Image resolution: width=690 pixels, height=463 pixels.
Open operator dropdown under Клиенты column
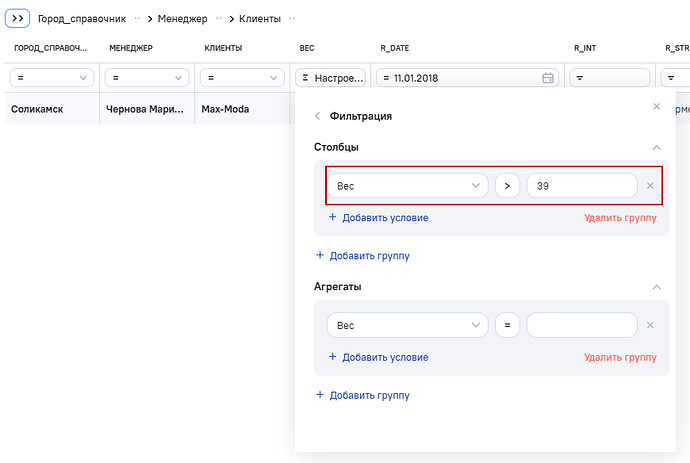242,78
